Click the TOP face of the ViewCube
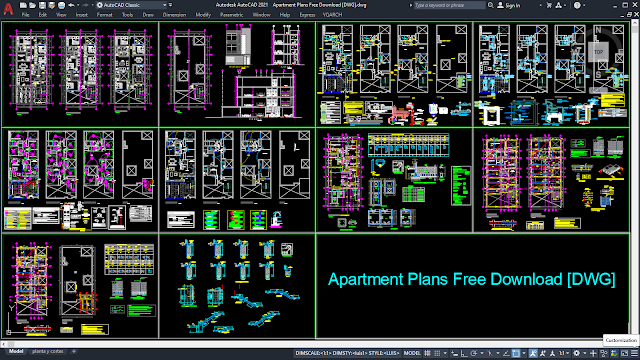Image resolution: width=640 pixels, height=360 pixels. coord(598,52)
